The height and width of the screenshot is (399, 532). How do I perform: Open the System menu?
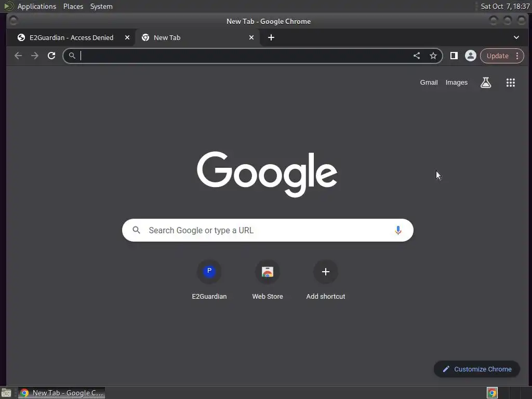pyautogui.click(x=101, y=6)
